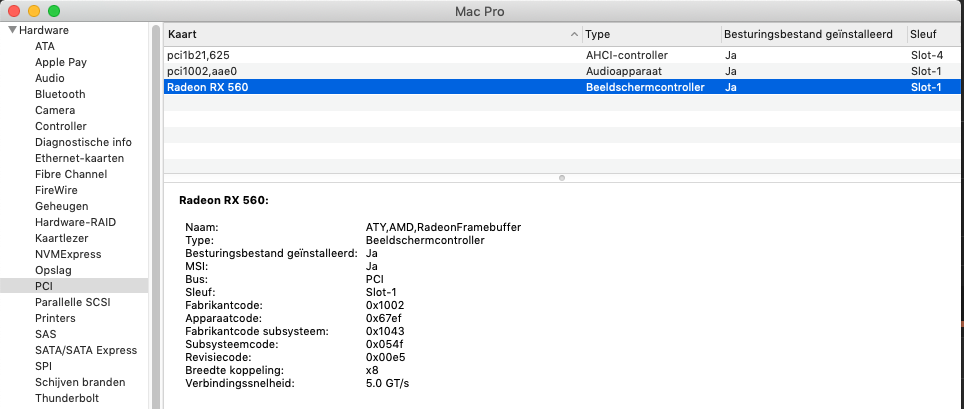The image size is (964, 409).
Task: Select the PCI sidebar entry
Action: pyautogui.click(x=44, y=286)
